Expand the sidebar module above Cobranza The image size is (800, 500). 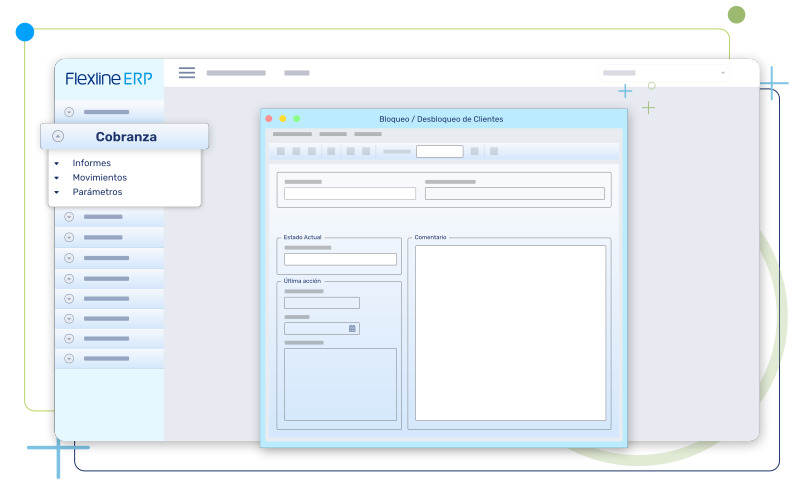coord(69,112)
